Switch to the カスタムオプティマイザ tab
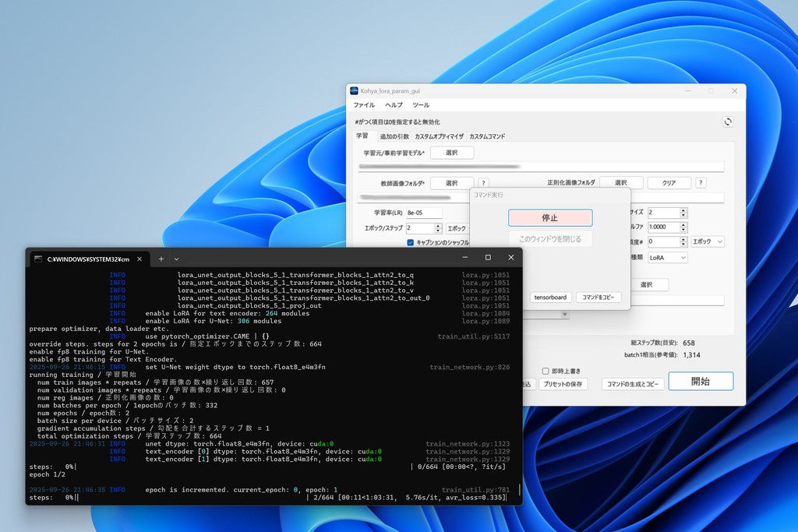The image size is (798, 532). click(440, 136)
